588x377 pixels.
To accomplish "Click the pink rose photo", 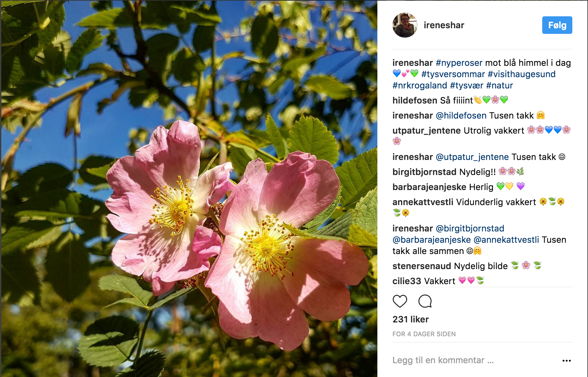I will [x=189, y=188].
